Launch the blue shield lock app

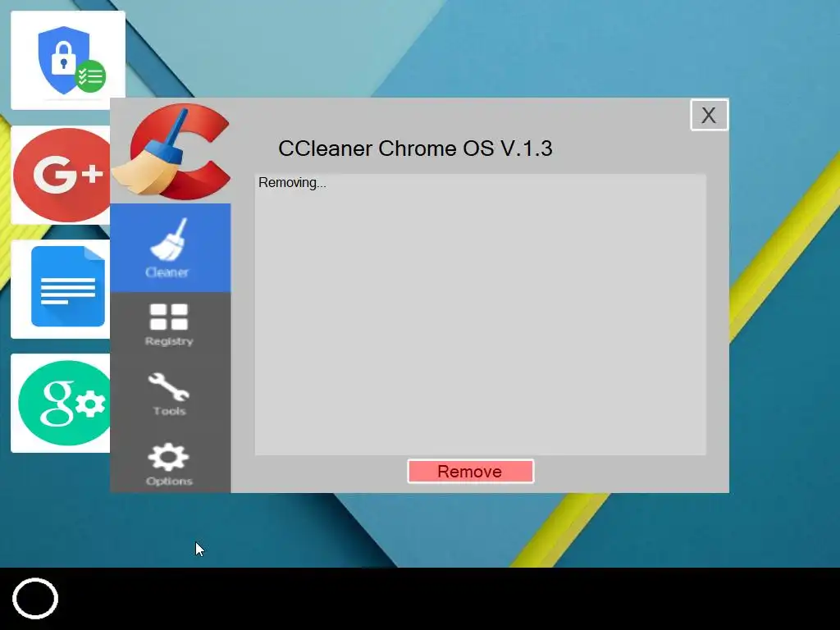pyautogui.click(x=68, y=61)
